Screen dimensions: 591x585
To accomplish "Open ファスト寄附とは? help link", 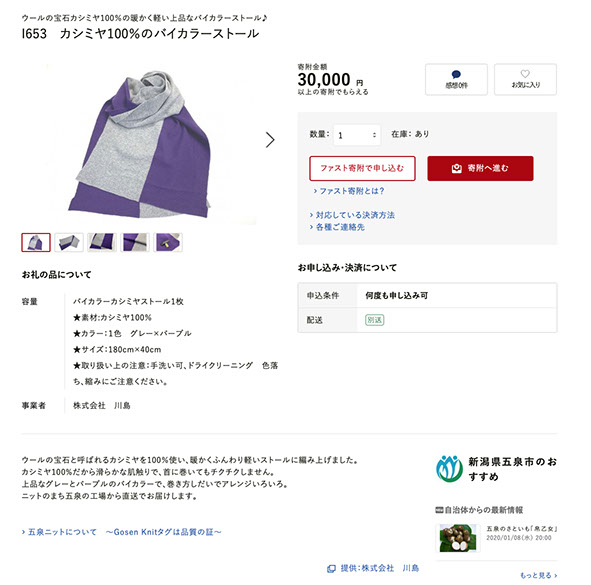I will click(x=349, y=191).
